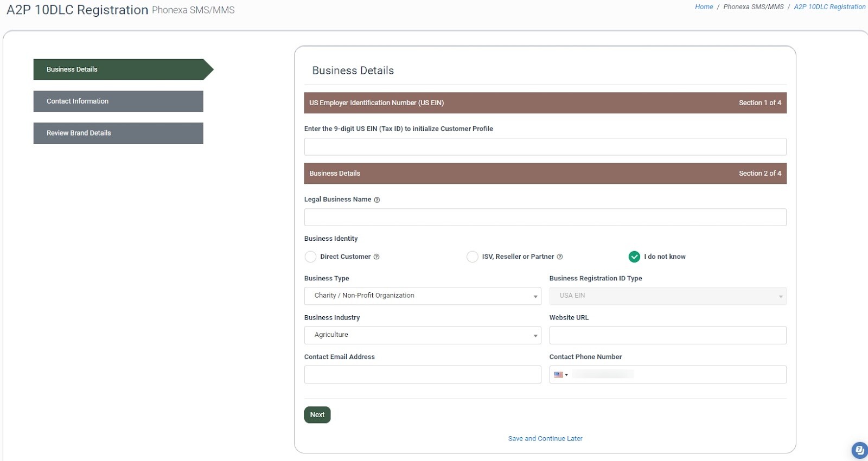Open the Business Registration ID Type dropdown
868x461 pixels.
coord(668,296)
